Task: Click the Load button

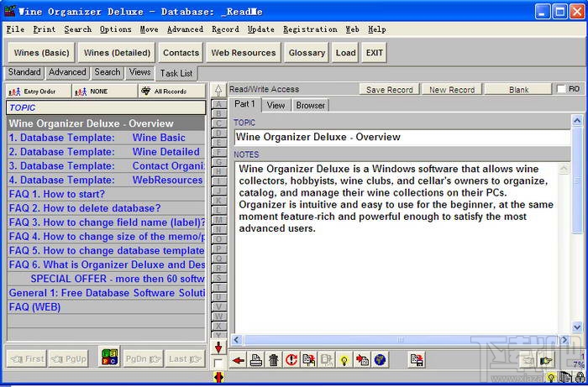Action: pos(345,53)
